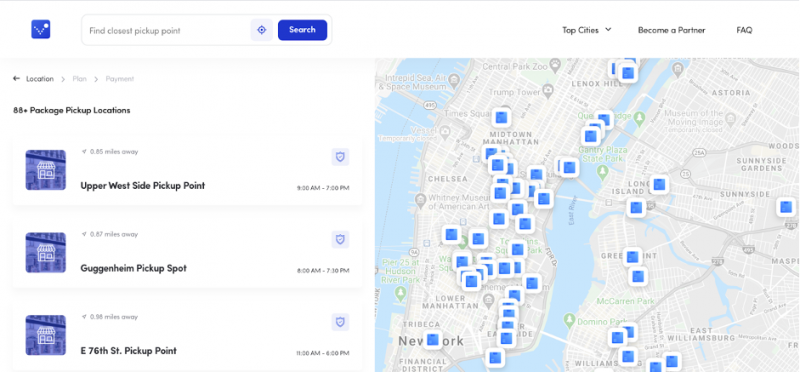Open the FAQ link
This screenshot has width=800, height=372.
[x=744, y=30]
